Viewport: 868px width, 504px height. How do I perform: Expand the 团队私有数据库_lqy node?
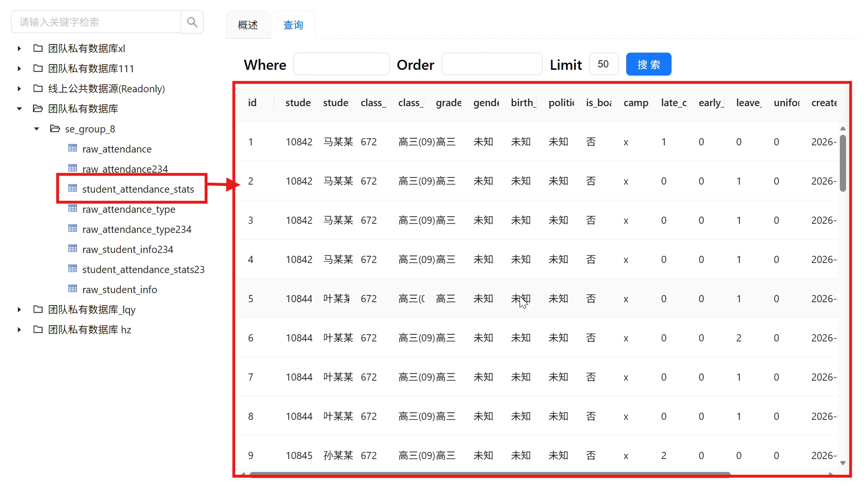pyautogui.click(x=19, y=309)
